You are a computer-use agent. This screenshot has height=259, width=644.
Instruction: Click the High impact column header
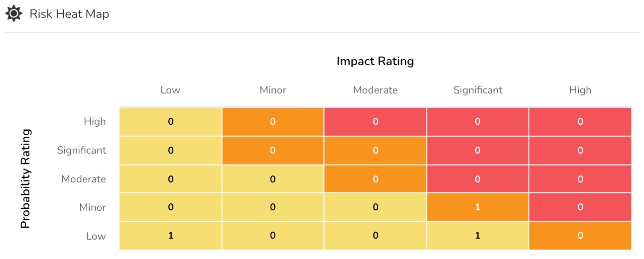[580, 90]
